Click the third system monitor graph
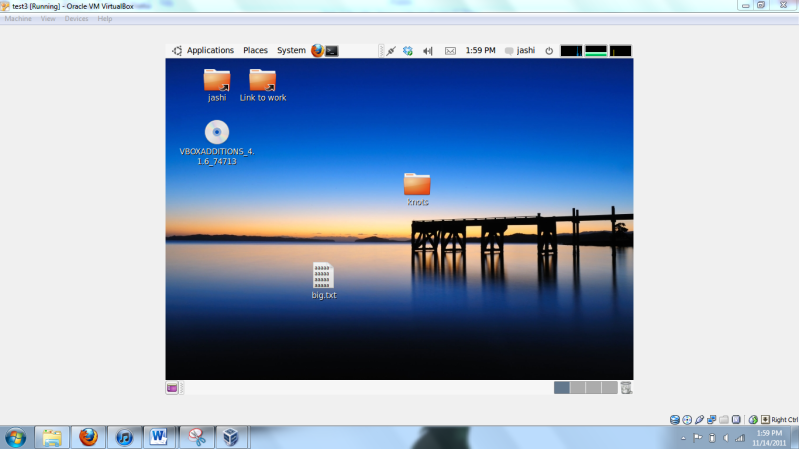The height and width of the screenshot is (449, 799). coord(620,50)
